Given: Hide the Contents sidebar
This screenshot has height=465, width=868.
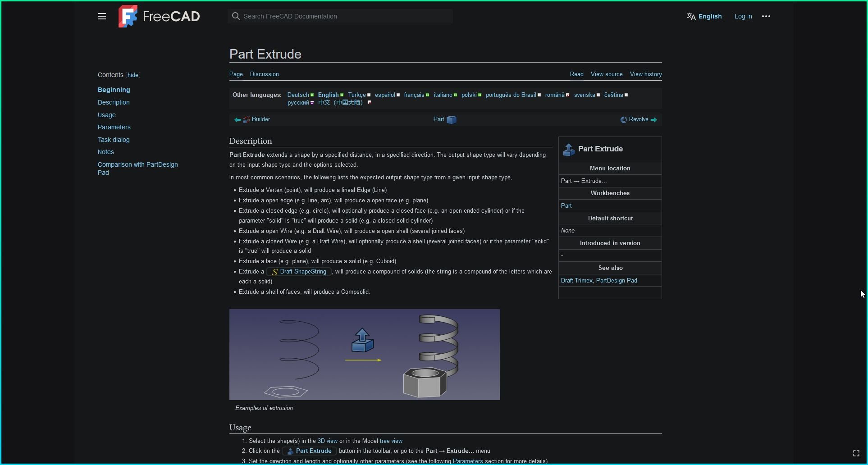Looking at the screenshot, I should (133, 75).
